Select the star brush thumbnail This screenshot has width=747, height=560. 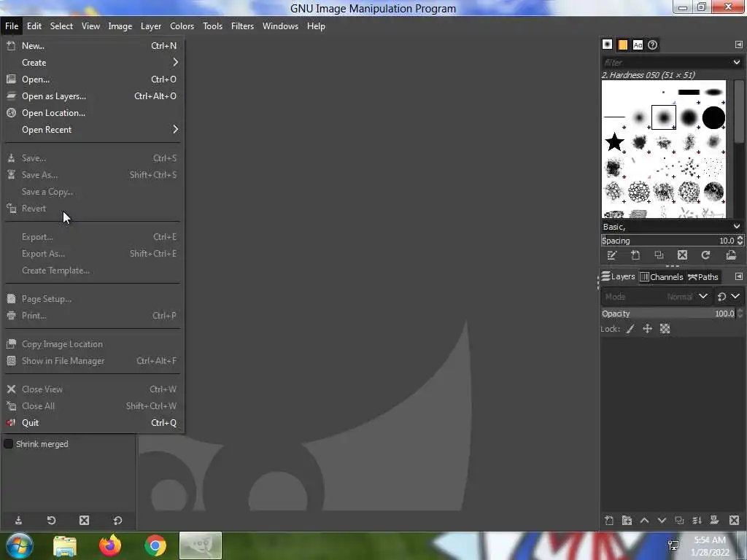point(614,142)
